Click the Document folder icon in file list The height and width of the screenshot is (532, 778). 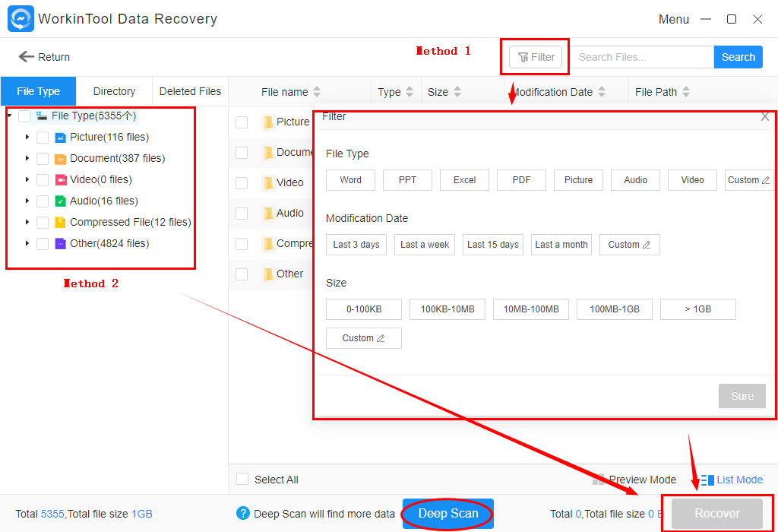click(x=268, y=153)
